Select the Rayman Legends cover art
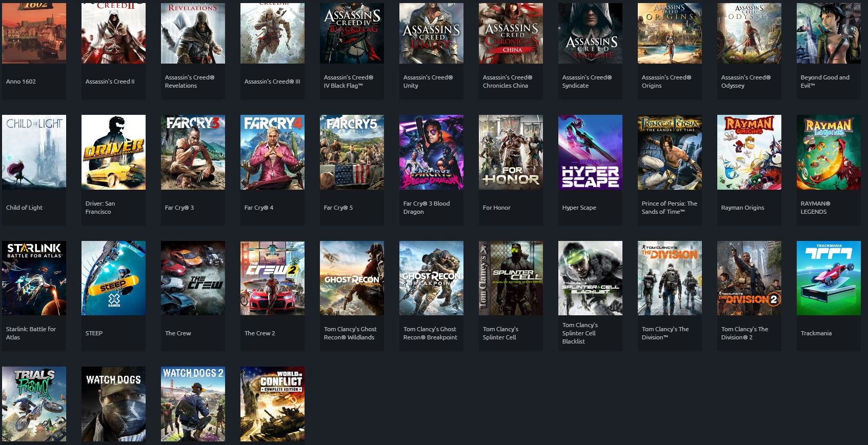 829,152
